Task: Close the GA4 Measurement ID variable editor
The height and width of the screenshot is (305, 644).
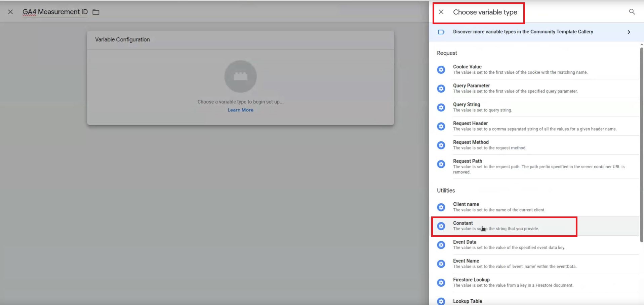Action: [10, 12]
